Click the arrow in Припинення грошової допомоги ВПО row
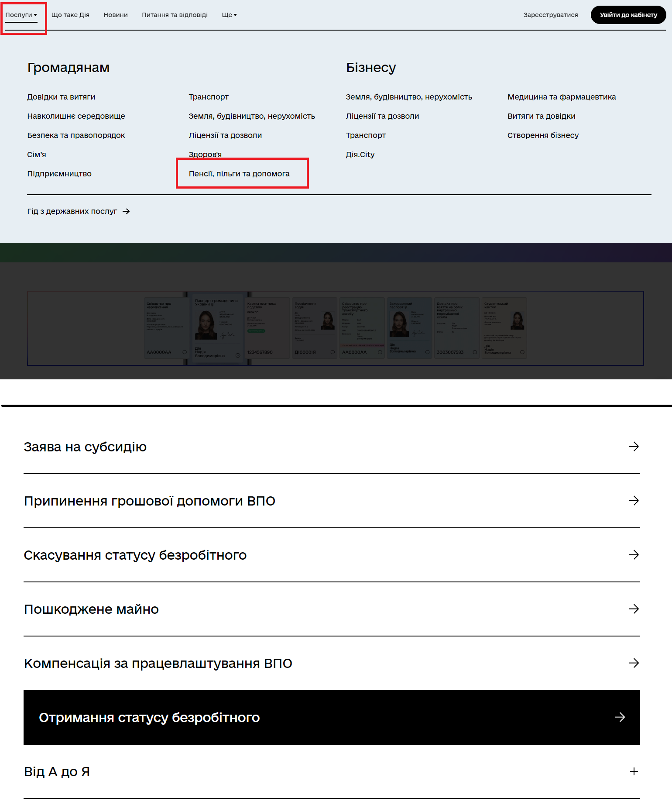 point(634,501)
